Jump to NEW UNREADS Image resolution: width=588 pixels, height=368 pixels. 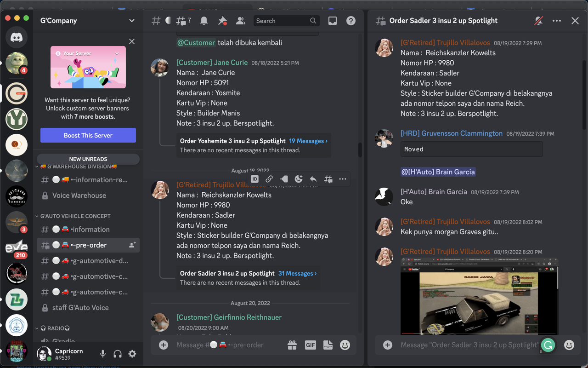pos(88,159)
